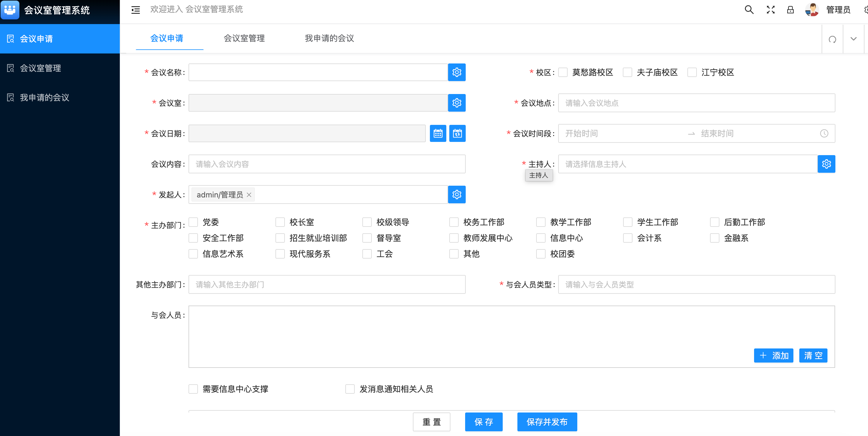Screen dimensions: 868x436
Task: Click the 保存 button
Action: point(484,422)
